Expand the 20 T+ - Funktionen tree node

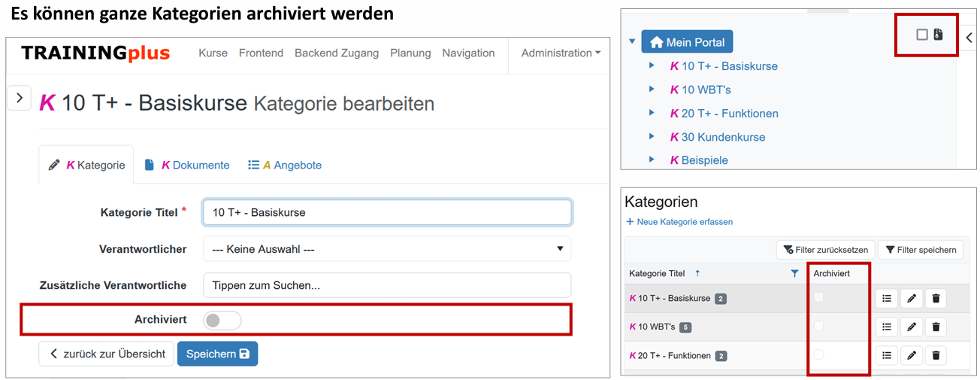tap(652, 114)
